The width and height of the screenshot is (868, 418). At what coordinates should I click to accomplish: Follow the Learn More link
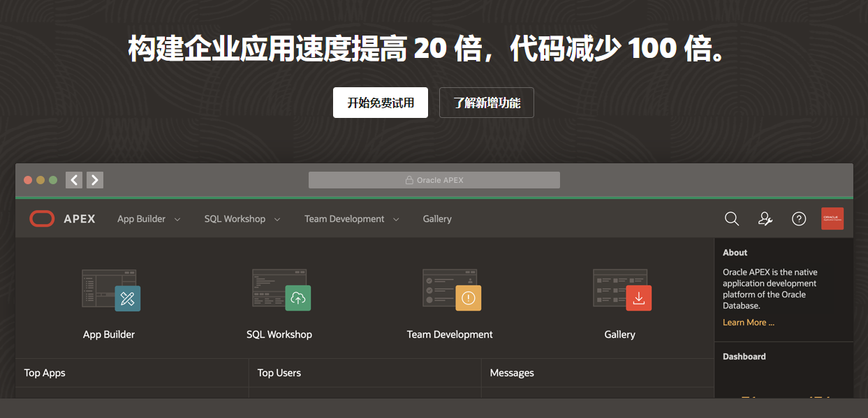[x=749, y=322]
